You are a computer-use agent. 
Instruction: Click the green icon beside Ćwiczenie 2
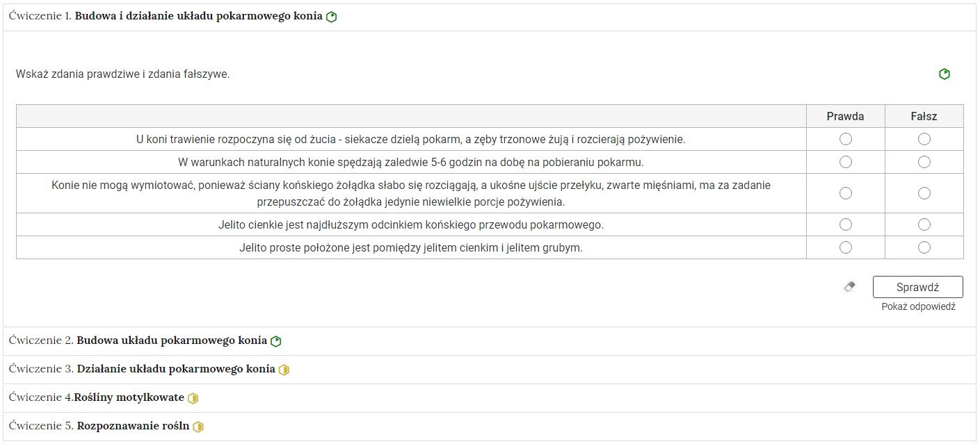click(276, 341)
